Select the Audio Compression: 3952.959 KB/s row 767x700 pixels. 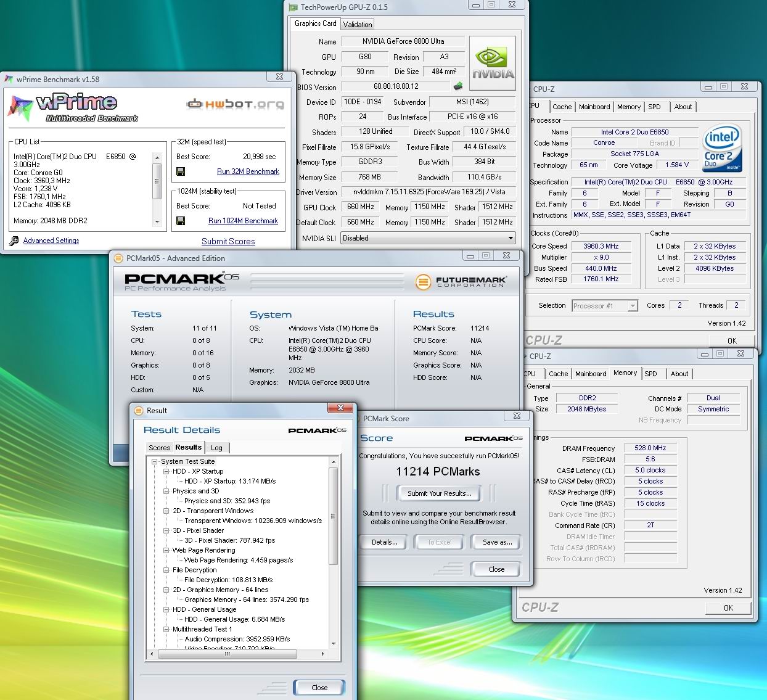(237, 639)
